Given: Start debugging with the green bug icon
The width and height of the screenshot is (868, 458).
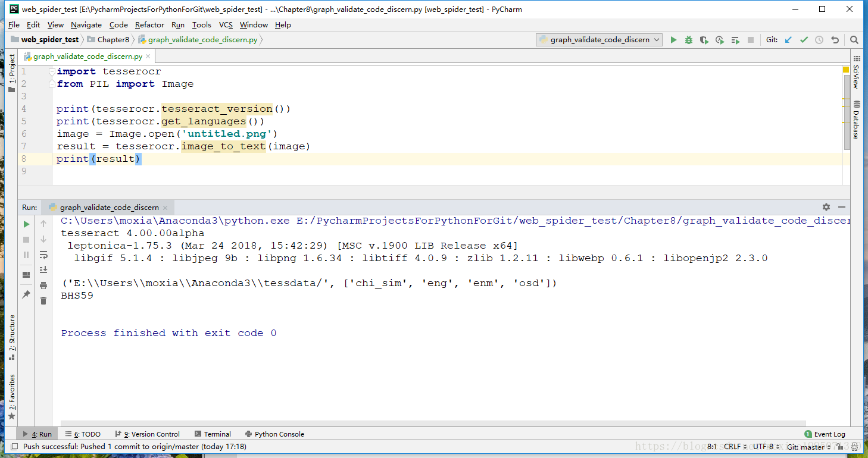Looking at the screenshot, I should [689, 40].
